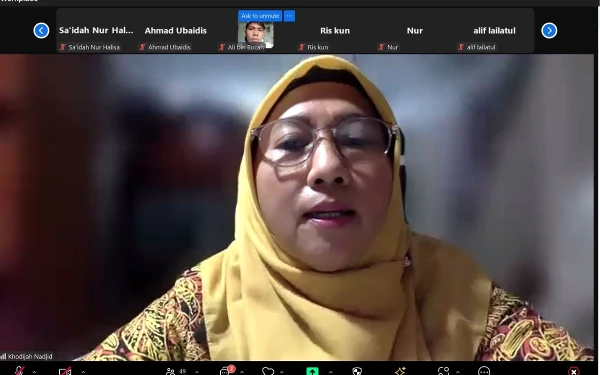Click muted mic icon beside Sa'idah Nur Halisa
Screen dimensions: 600x375
pyautogui.click(x=63, y=47)
